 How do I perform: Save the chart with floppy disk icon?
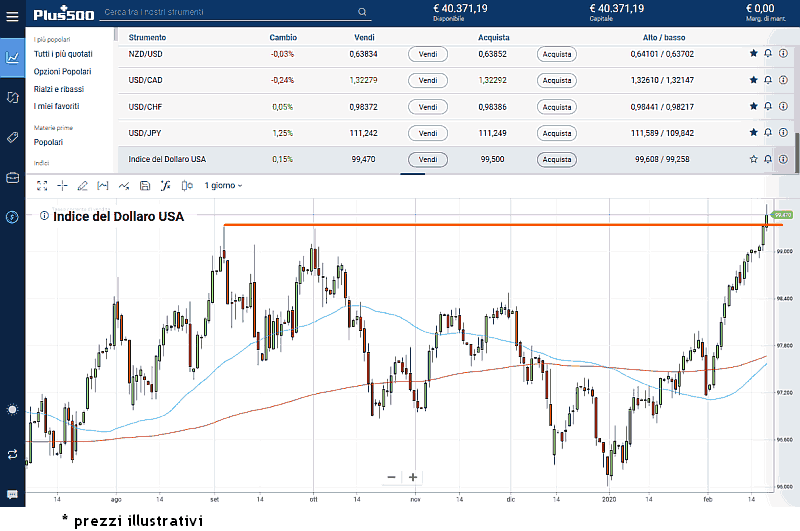pyautogui.click(x=145, y=185)
